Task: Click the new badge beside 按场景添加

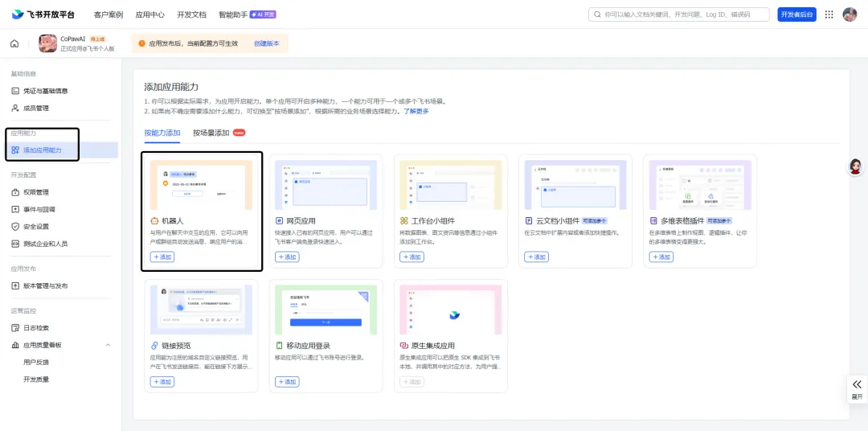Action: (240, 133)
